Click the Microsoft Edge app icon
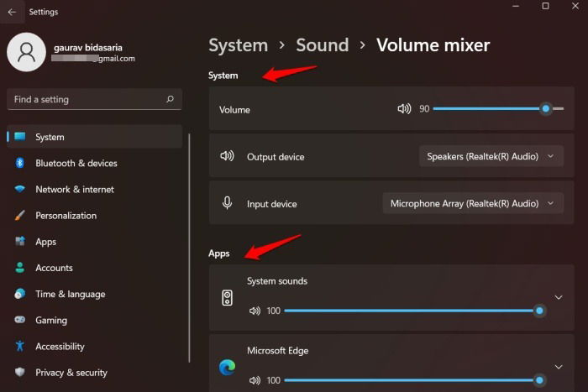The width and height of the screenshot is (588, 392). click(228, 367)
